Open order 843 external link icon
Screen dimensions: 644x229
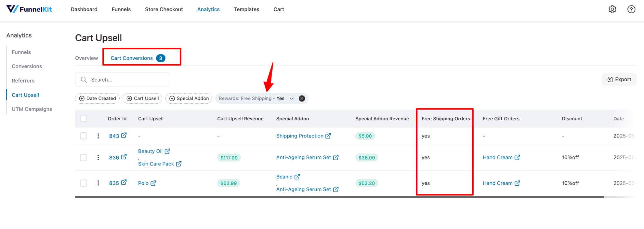coord(124,135)
